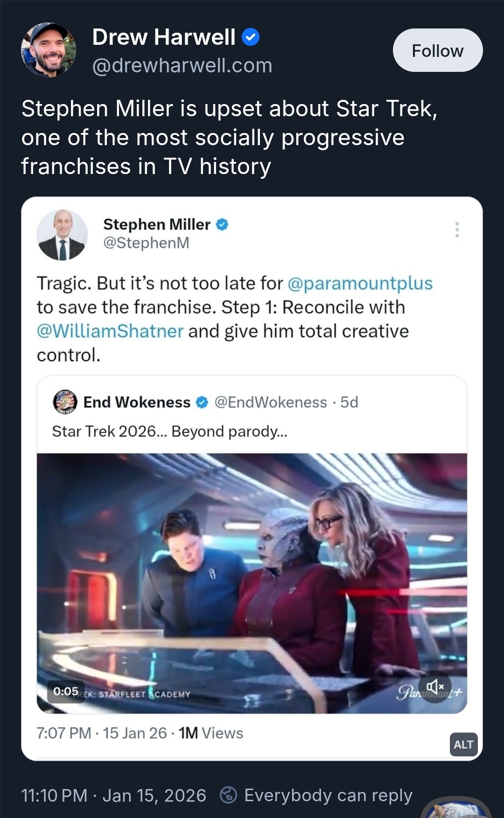Click the 1M Views count
The height and width of the screenshot is (818, 504).
(x=211, y=733)
